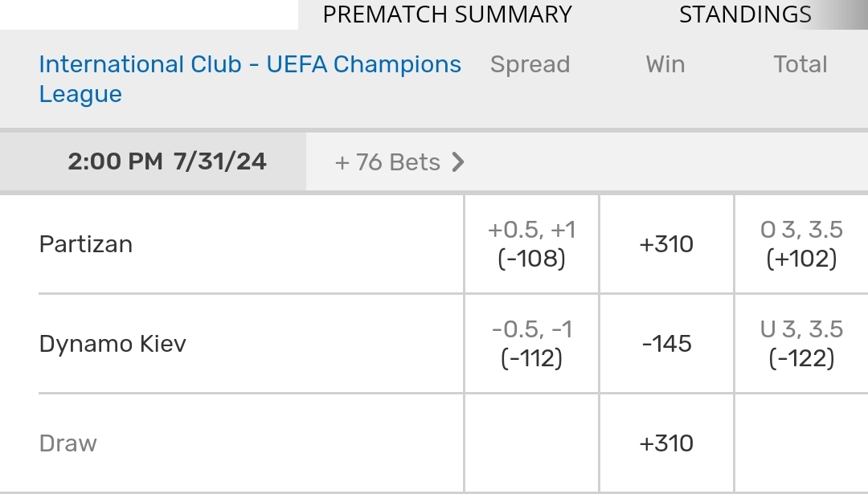This screenshot has width=868, height=494.
Task: Pick Partizan to win at +310
Action: pos(666,244)
